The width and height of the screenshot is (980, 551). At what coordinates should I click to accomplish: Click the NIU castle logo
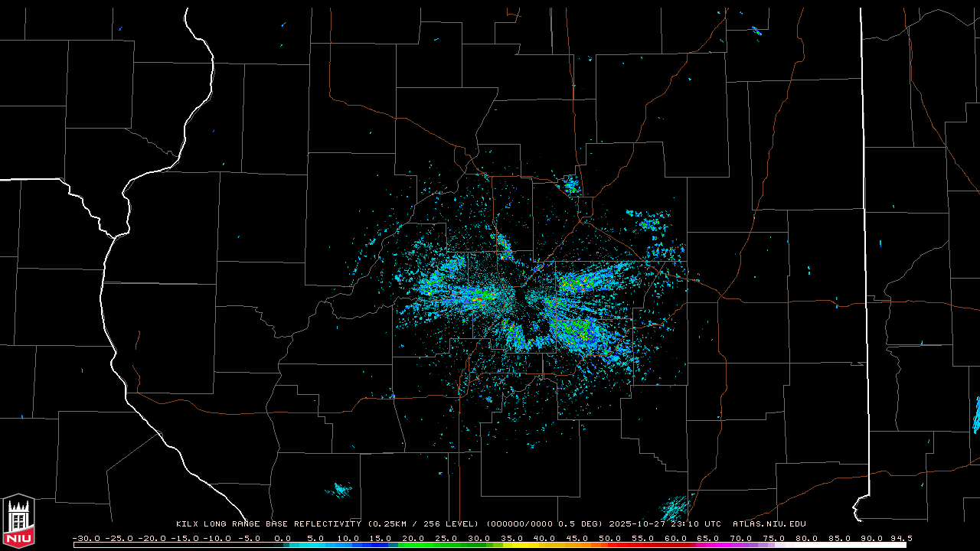pos(18,520)
